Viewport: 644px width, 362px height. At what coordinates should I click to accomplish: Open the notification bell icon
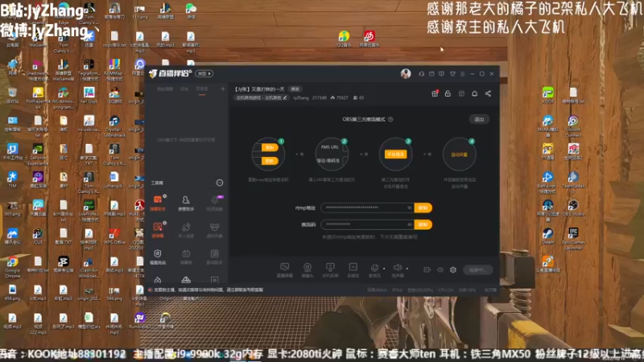[475, 93]
